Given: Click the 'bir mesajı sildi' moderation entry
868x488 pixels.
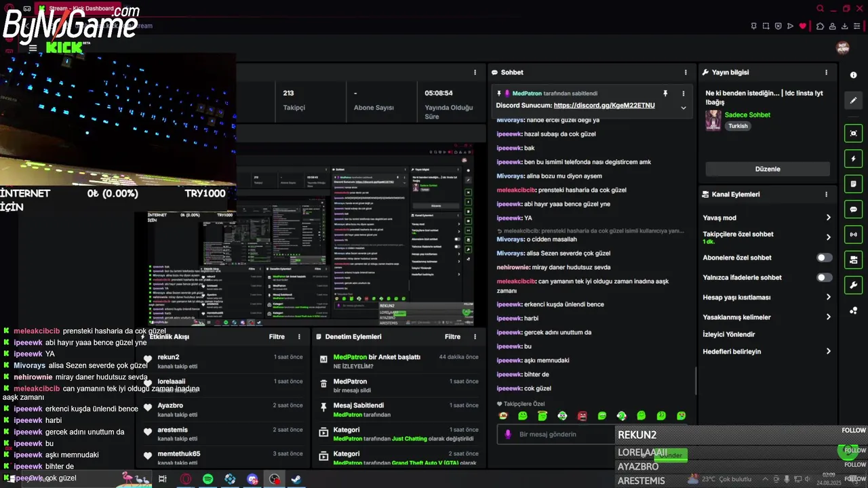Looking at the screenshot, I should tap(399, 386).
